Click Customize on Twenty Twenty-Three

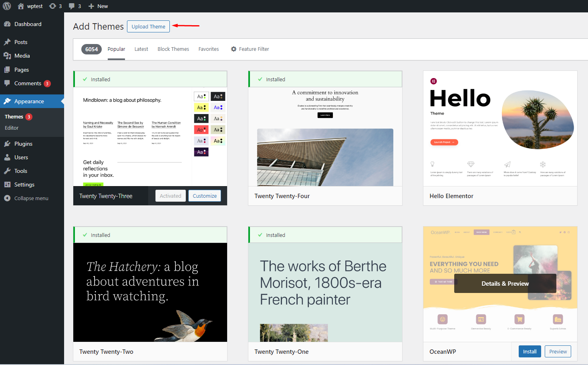point(205,196)
